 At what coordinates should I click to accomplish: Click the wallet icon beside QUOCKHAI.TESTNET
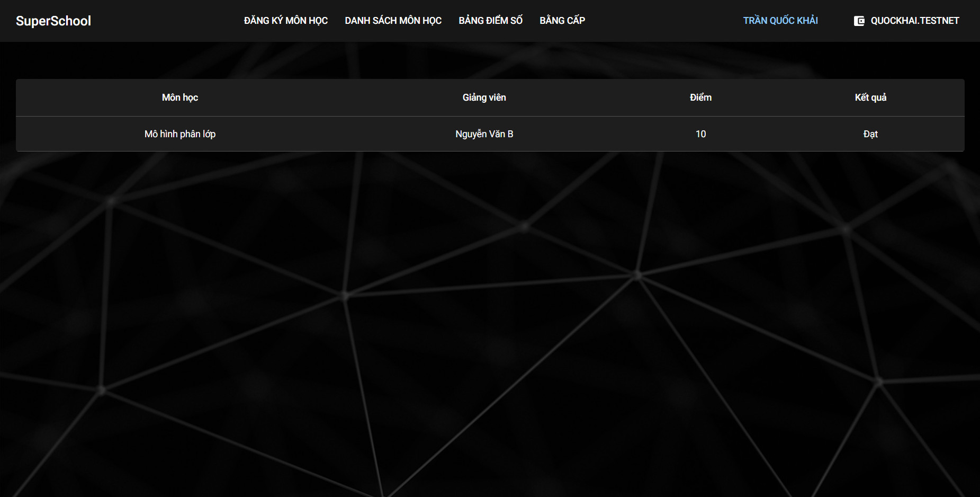coord(859,21)
